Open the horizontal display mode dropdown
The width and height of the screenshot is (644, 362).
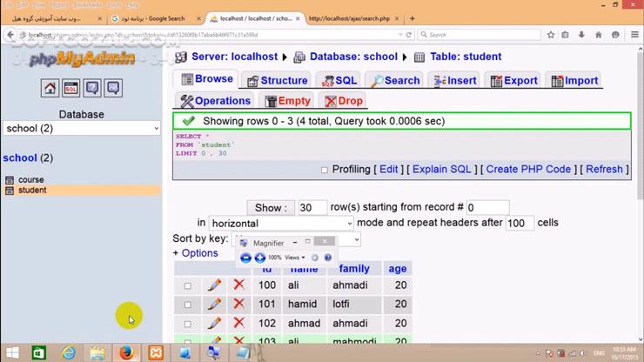[x=281, y=223]
